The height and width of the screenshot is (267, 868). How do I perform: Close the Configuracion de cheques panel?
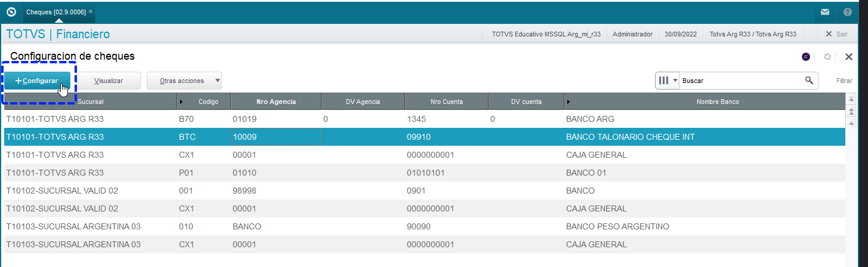pyautogui.click(x=849, y=57)
